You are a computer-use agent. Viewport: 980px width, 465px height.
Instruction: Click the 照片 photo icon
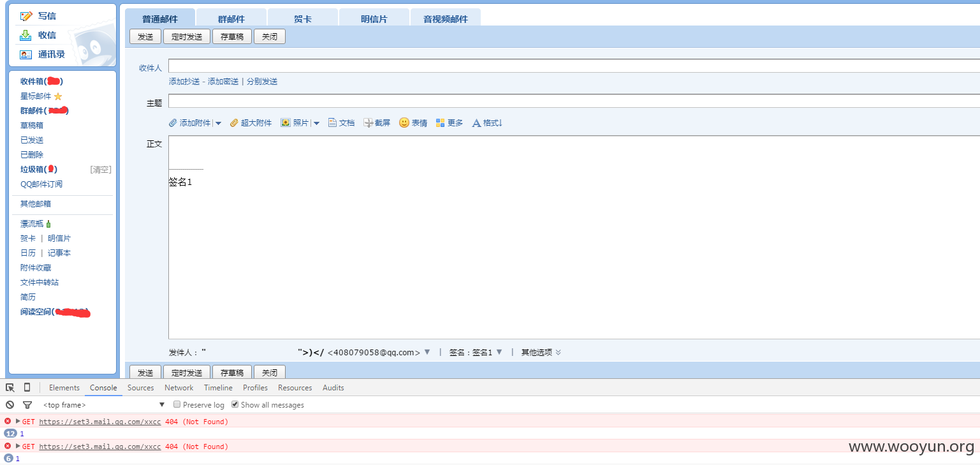point(286,123)
